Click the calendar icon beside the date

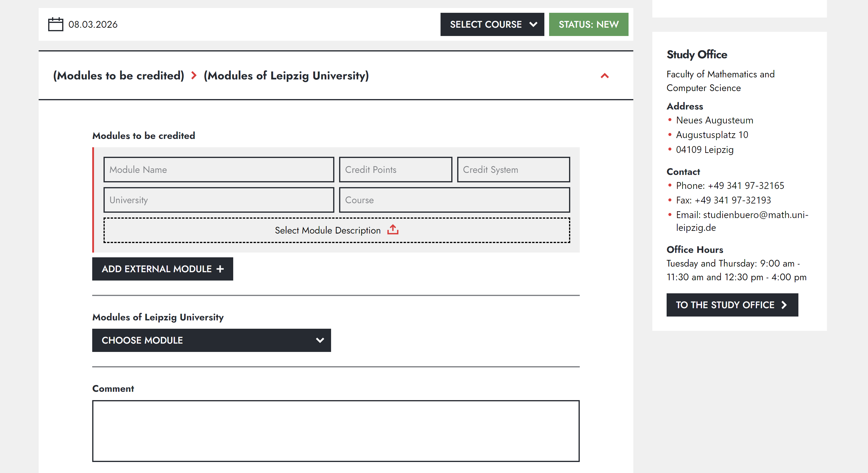coord(56,24)
